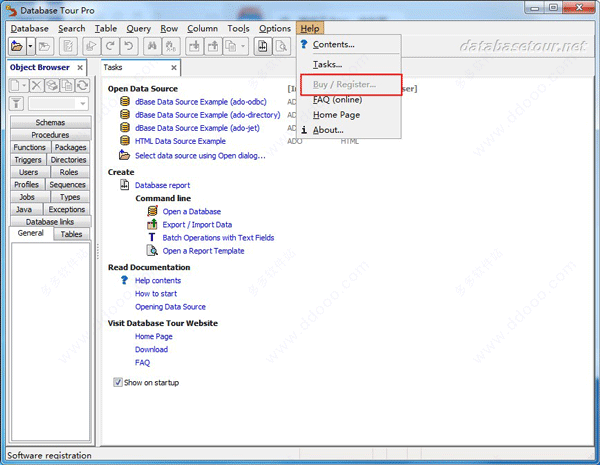
Task: Click the Report preview magnifier toolbar icon
Action: 282,46
